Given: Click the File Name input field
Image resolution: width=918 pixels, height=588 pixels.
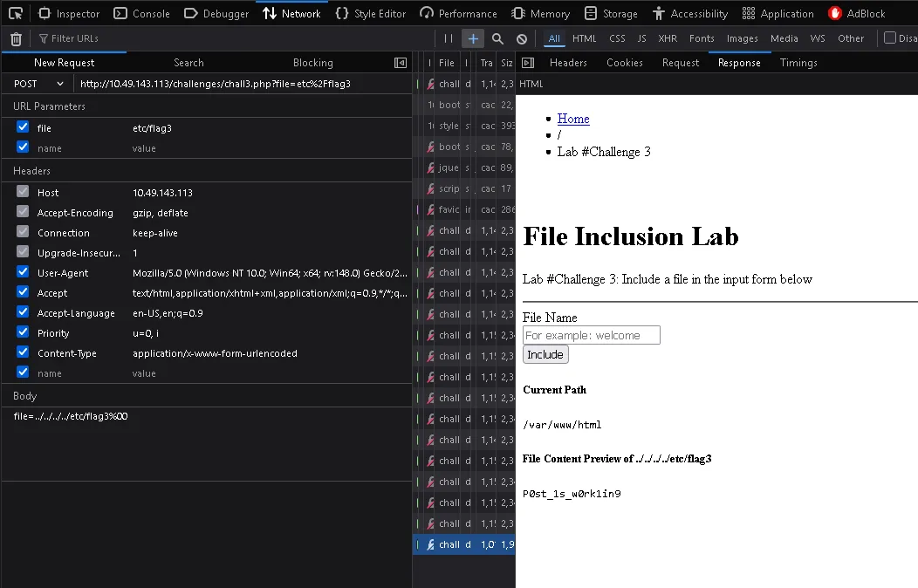Looking at the screenshot, I should click(x=591, y=335).
